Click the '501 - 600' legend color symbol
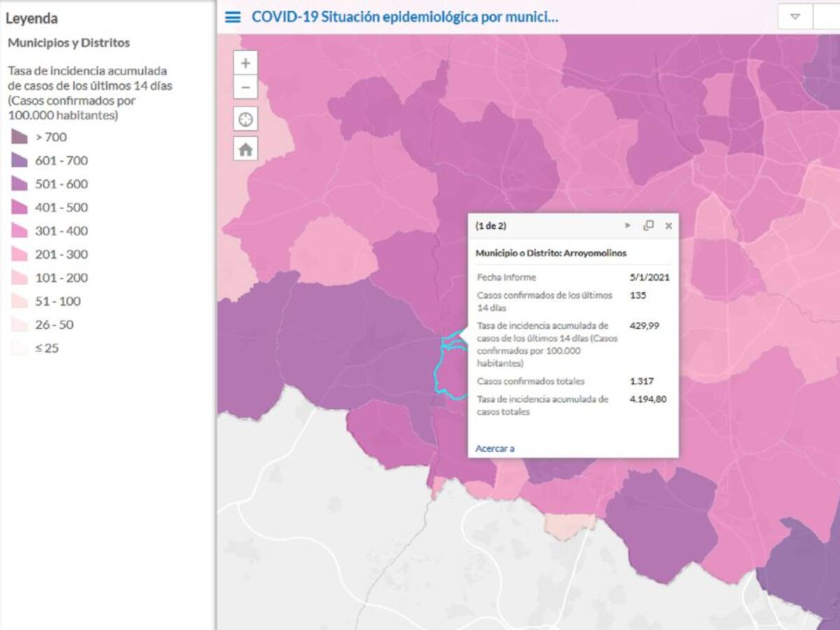The image size is (840, 630). point(20,184)
